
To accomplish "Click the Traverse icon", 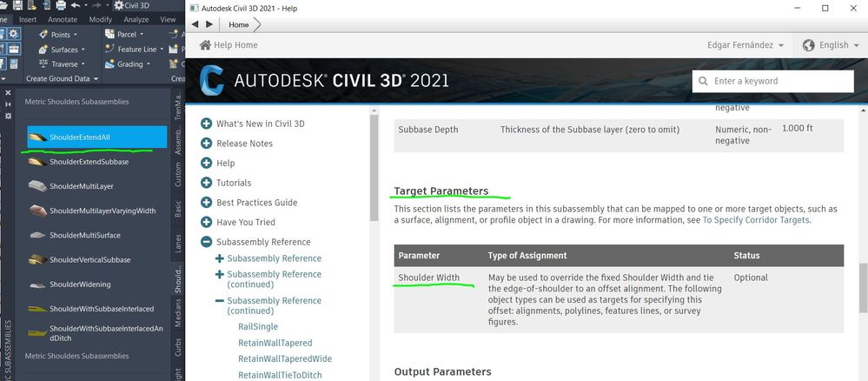I will [43, 63].
